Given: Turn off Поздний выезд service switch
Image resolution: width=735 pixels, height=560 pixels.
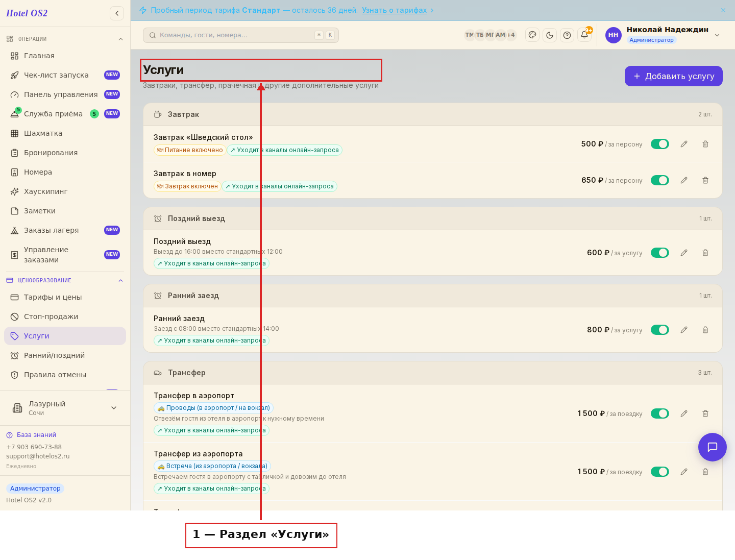Looking at the screenshot, I should [660, 253].
